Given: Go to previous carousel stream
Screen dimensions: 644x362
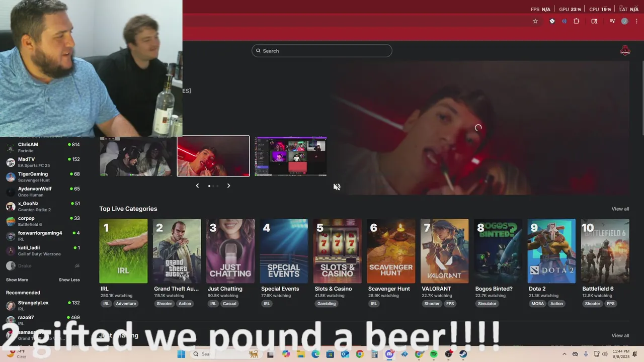Looking at the screenshot, I should 197,186.
